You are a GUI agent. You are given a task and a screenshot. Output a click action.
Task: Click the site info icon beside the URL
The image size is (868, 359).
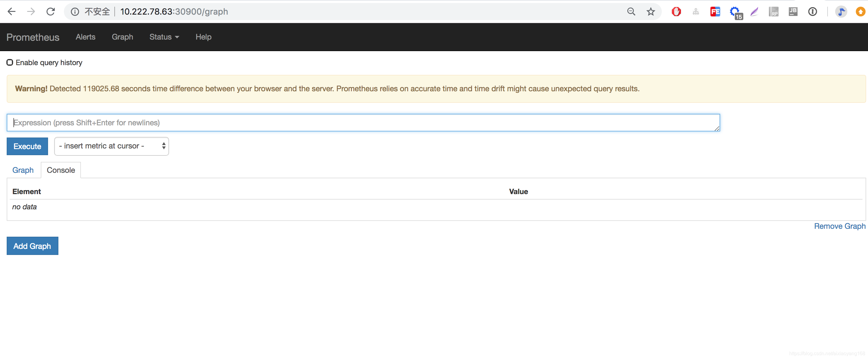(x=75, y=12)
